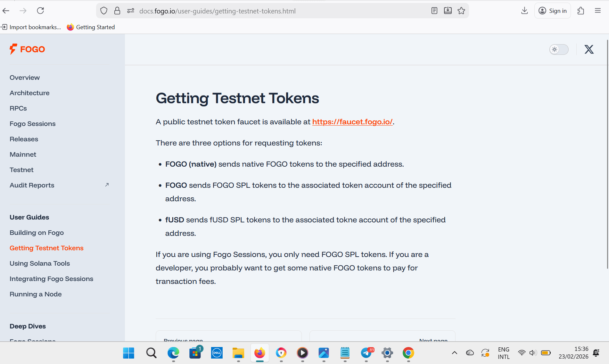Open Telegram from the taskbar
609x364 pixels.
tap(366, 353)
